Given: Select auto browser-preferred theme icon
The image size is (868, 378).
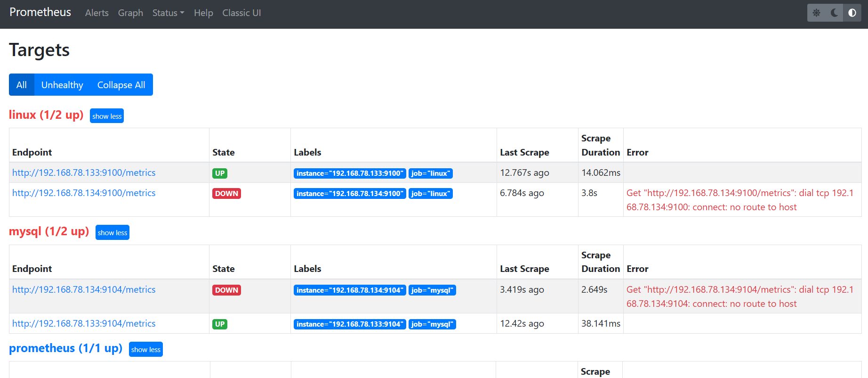Looking at the screenshot, I should tap(852, 13).
